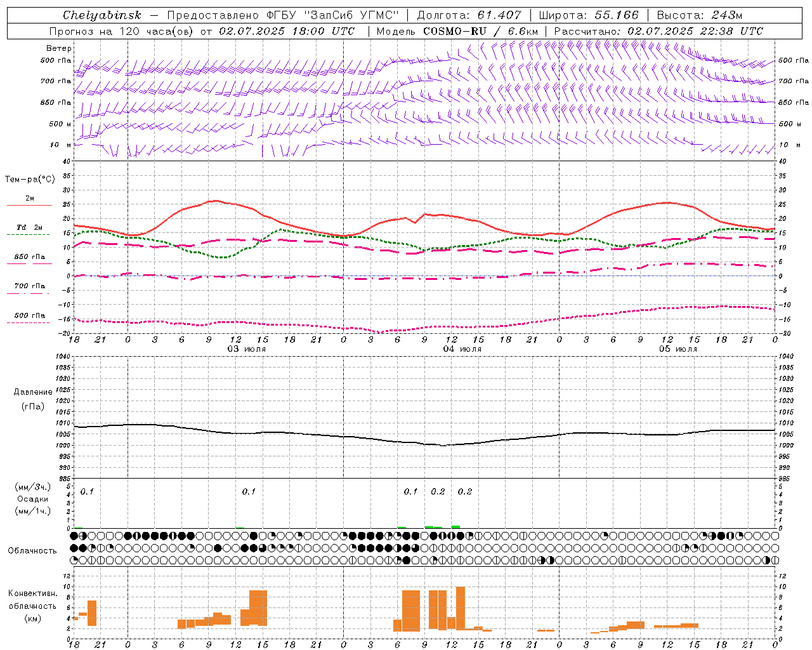Click the 'Td 2м' dew point legend entry
Screen dimensions: 812x650
[30, 227]
